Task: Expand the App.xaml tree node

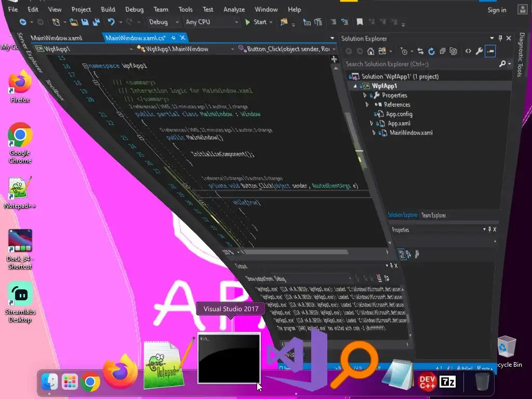Action: click(x=371, y=124)
